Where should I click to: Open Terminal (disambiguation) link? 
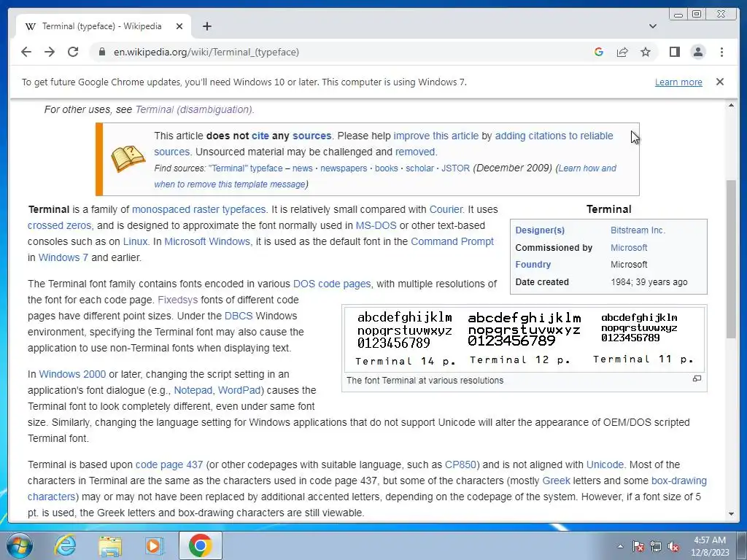[193, 109]
